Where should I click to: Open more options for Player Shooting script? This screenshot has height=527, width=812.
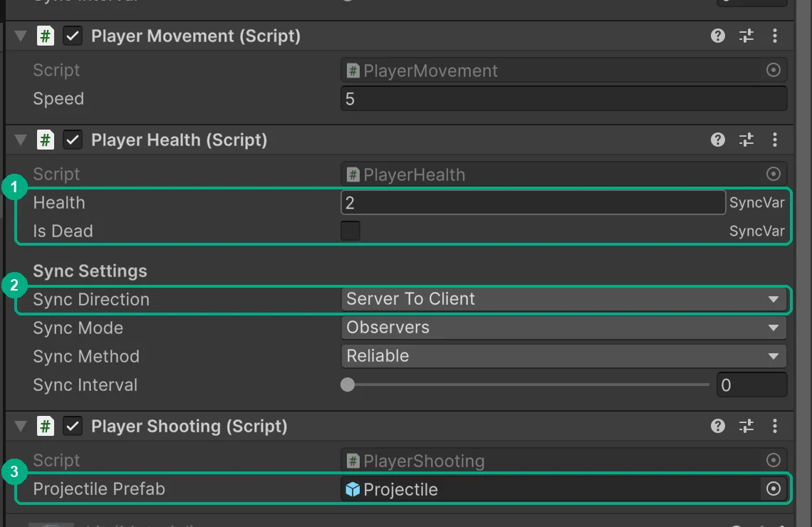click(x=775, y=426)
